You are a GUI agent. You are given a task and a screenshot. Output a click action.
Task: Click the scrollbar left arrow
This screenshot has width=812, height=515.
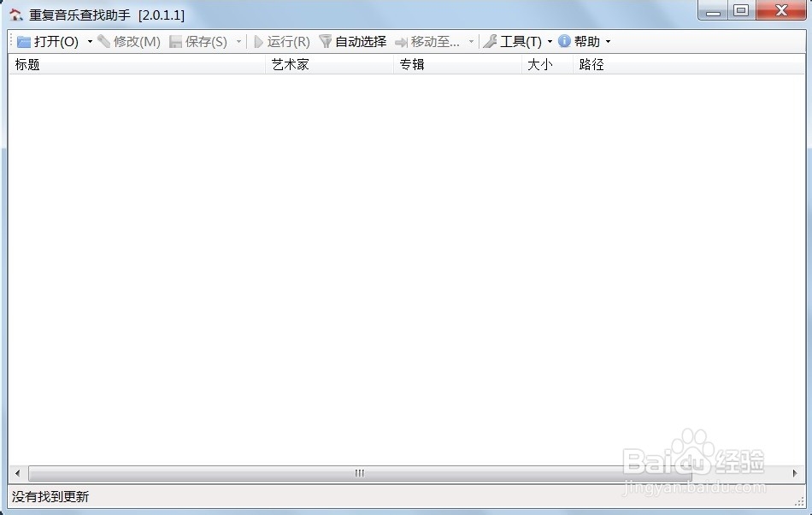(x=18, y=473)
